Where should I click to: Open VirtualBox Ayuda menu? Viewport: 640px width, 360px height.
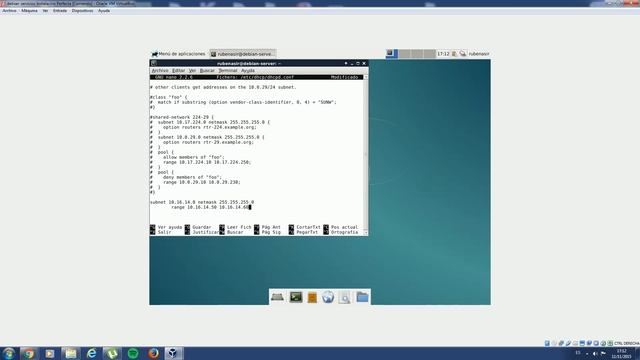click(x=104, y=11)
